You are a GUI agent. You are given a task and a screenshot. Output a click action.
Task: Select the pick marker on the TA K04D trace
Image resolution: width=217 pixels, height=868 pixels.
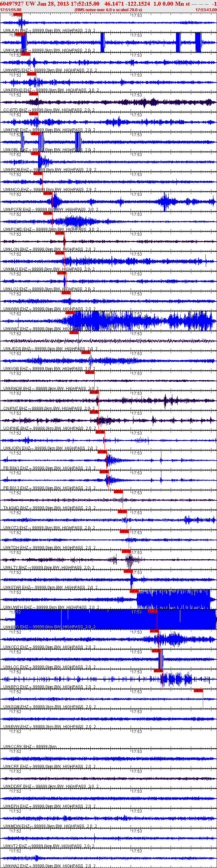tap(118, 492)
